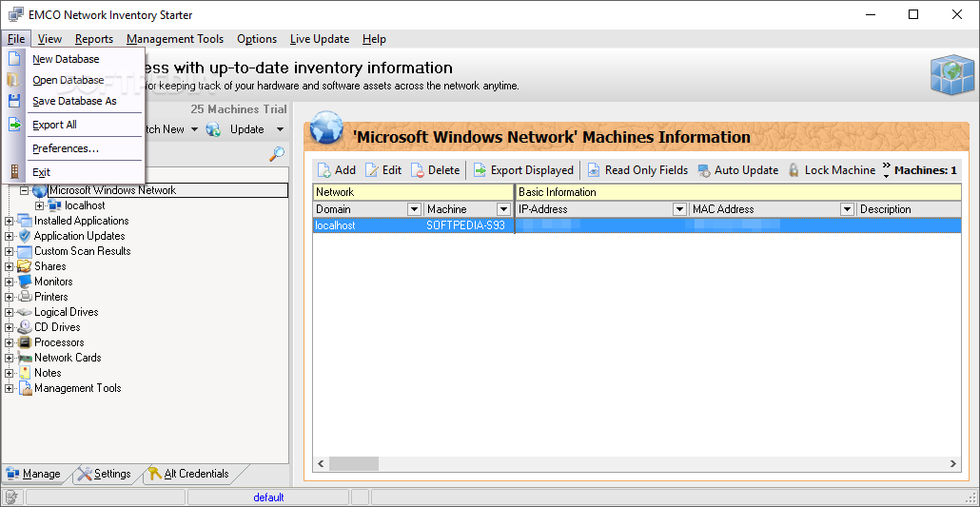Click the Printers icon in tree

click(25, 297)
